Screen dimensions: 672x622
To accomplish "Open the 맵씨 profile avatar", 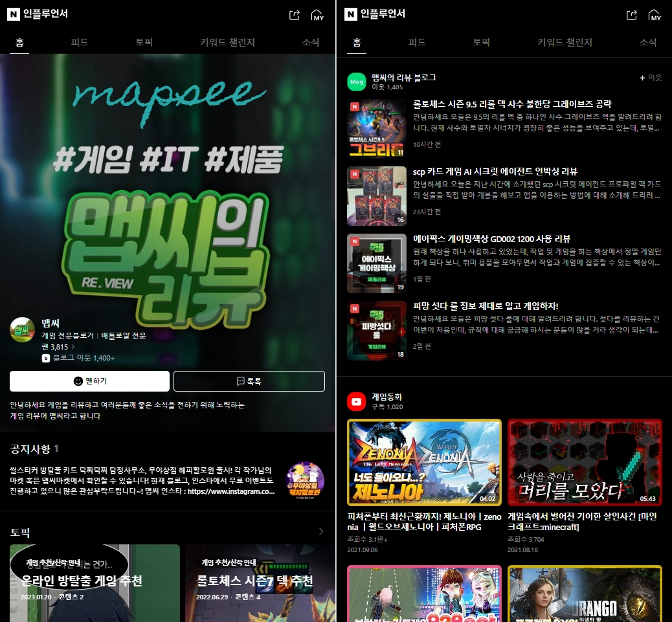I will [x=22, y=329].
